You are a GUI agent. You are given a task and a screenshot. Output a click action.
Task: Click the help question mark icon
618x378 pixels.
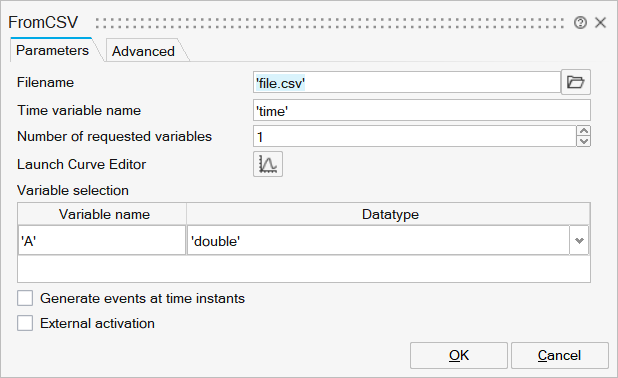point(580,23)
